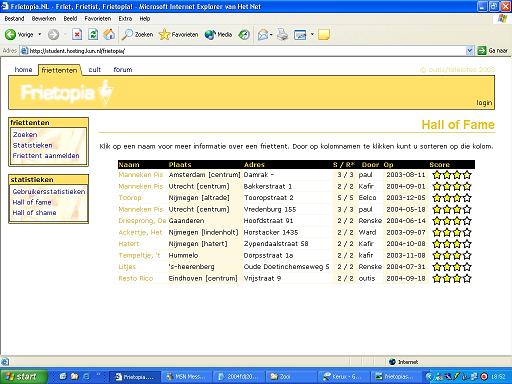Click the Stop page loading icon
The width and height of the screenshot is (512, 384).
click(77, 34)
